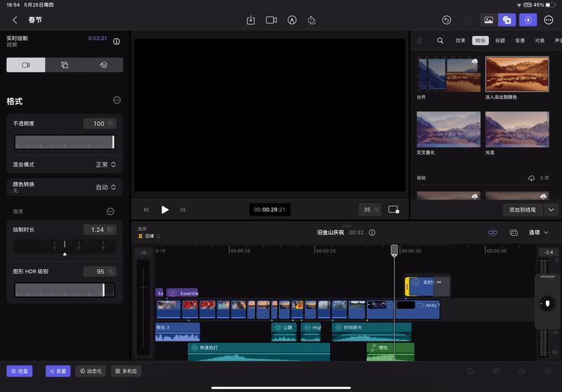Click the 不透明度 opacity slider

coord(64,143)
